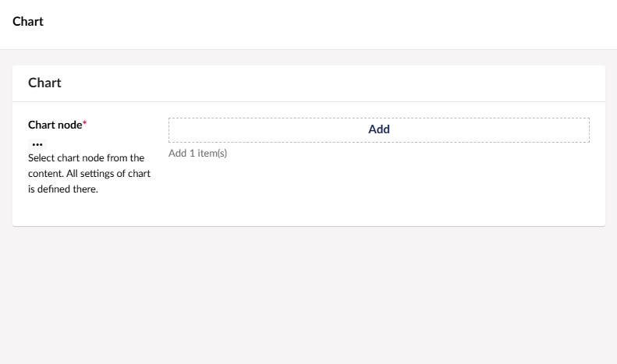
Task: Click 'content. All settings of chart' text line
Action: click(89, 174)
